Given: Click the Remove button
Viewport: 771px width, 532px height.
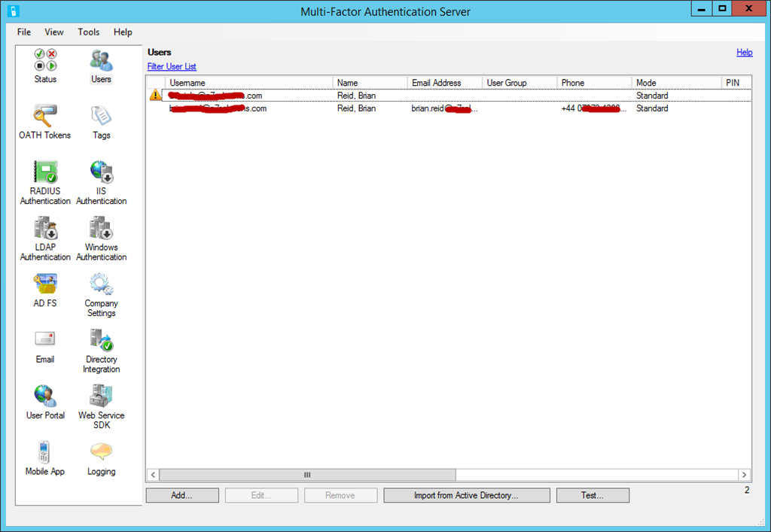Looking at the screenshot, I should click(x=341, y=495).
